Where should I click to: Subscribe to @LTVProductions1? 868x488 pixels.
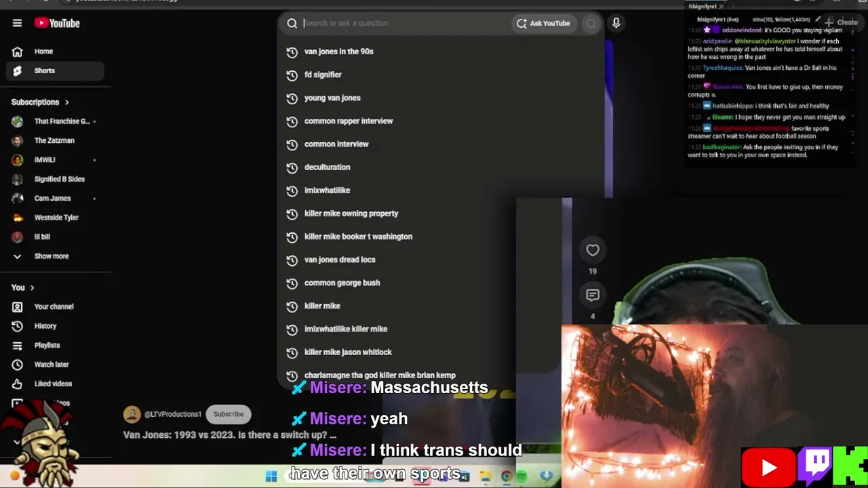click(229, 414)
